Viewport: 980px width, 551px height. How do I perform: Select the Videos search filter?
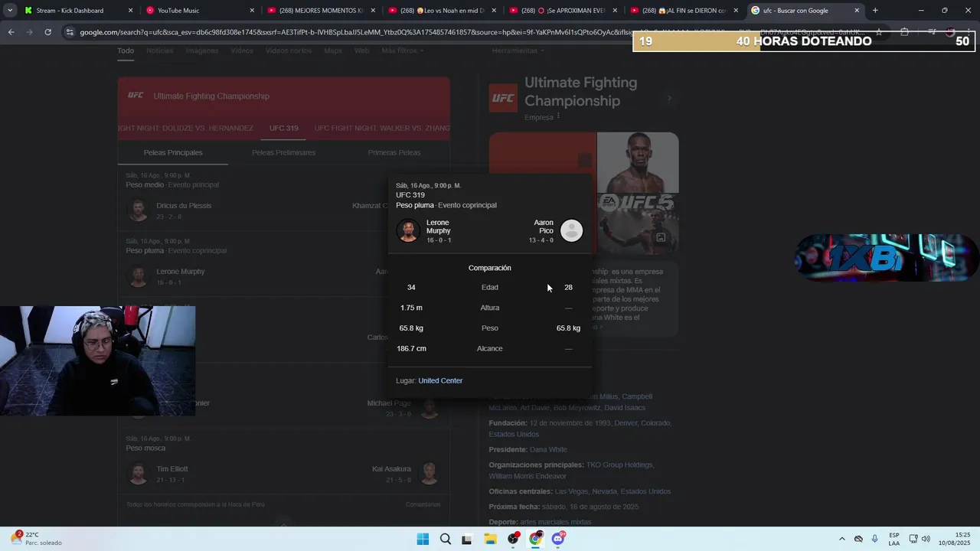pos(242,51)
